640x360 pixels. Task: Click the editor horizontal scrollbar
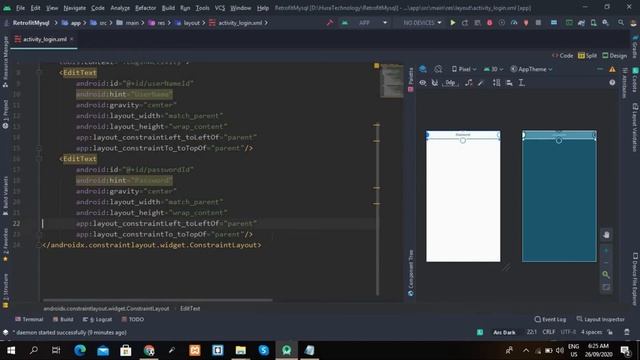pos(158,300)
